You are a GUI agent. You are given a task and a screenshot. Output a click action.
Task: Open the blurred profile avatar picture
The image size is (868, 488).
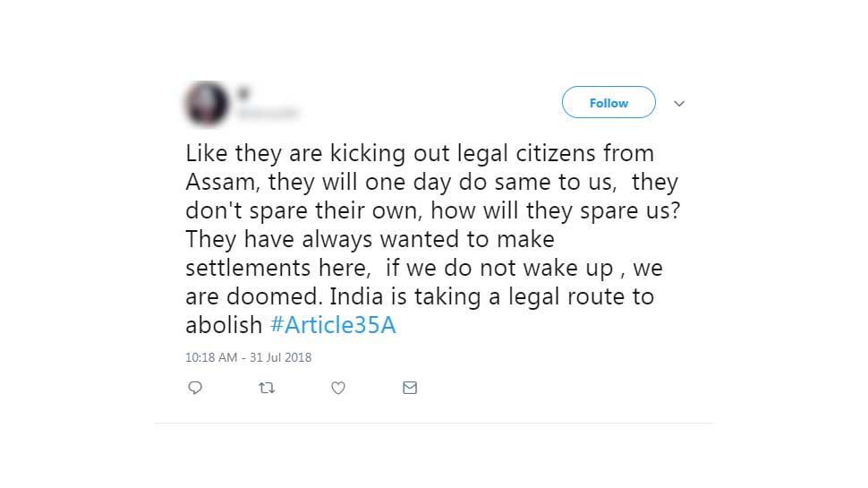(x=207, y=104)
